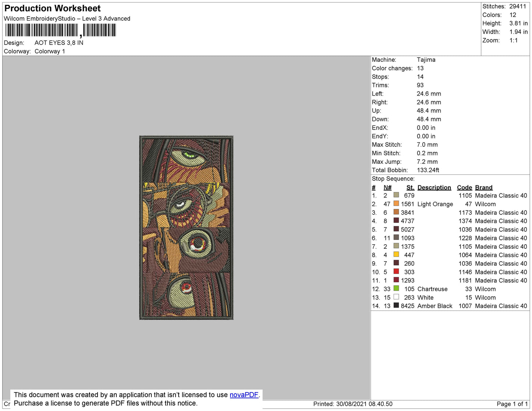The height and width of the screenshot is (411, 532).
Task: Click the Brand column header
Action: (x=484, y=187)
